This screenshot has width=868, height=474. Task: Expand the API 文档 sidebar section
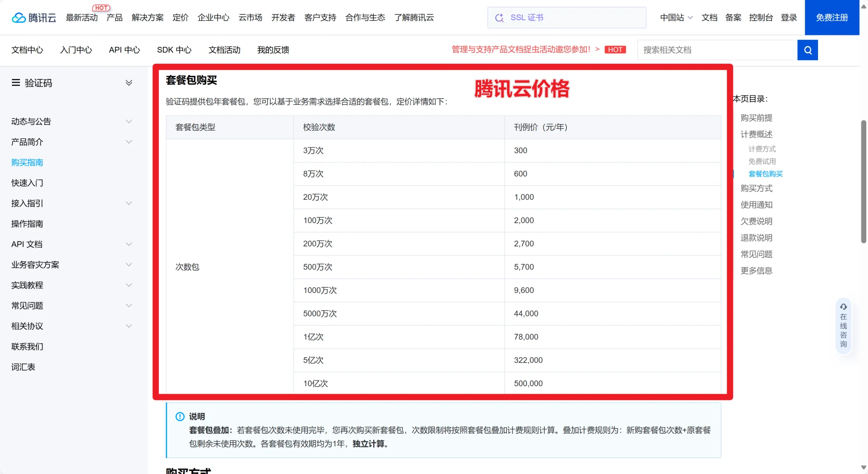coord(129,244)
